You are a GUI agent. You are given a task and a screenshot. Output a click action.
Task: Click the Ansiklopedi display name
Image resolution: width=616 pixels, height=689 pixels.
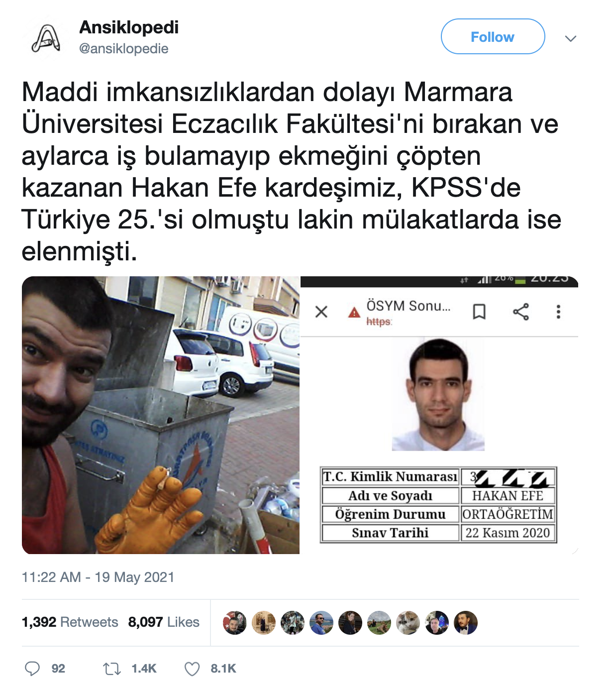pos(129,27)
